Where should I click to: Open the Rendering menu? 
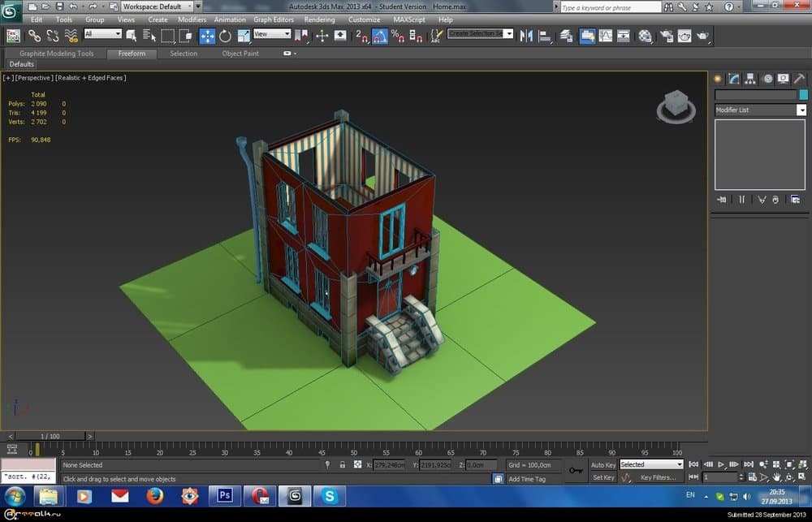[319, 19]
